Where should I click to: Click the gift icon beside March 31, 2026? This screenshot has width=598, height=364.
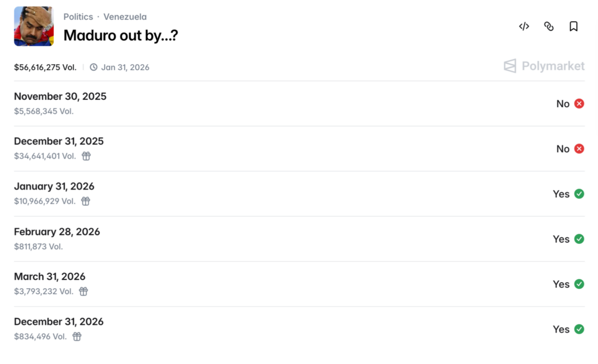coord(84,291)
